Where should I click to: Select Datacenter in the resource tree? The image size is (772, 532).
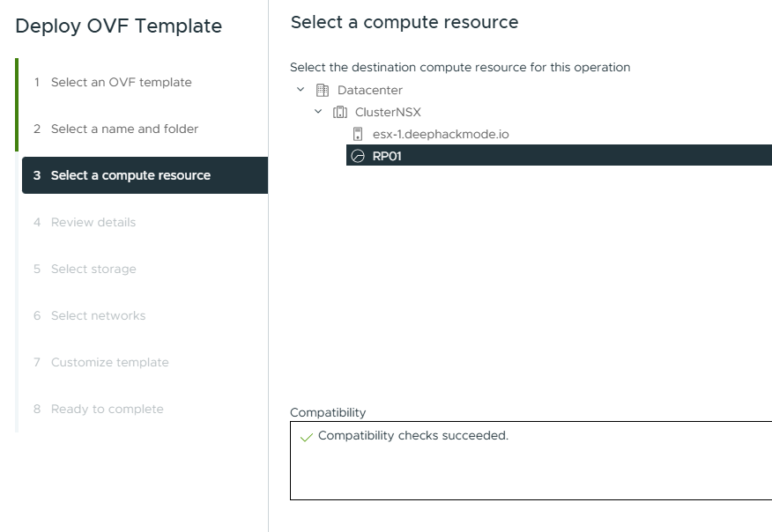(x=370, y=90)
